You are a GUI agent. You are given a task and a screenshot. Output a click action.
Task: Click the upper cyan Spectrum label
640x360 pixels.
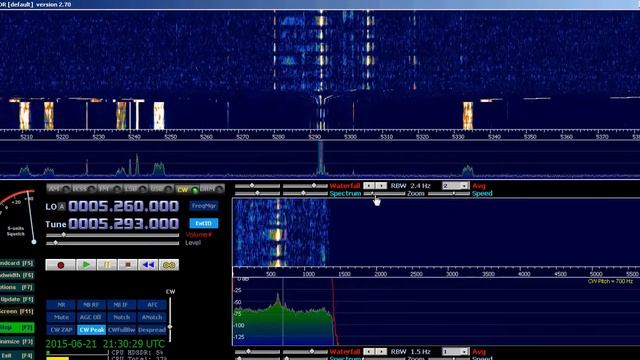(x=345, y=193)
